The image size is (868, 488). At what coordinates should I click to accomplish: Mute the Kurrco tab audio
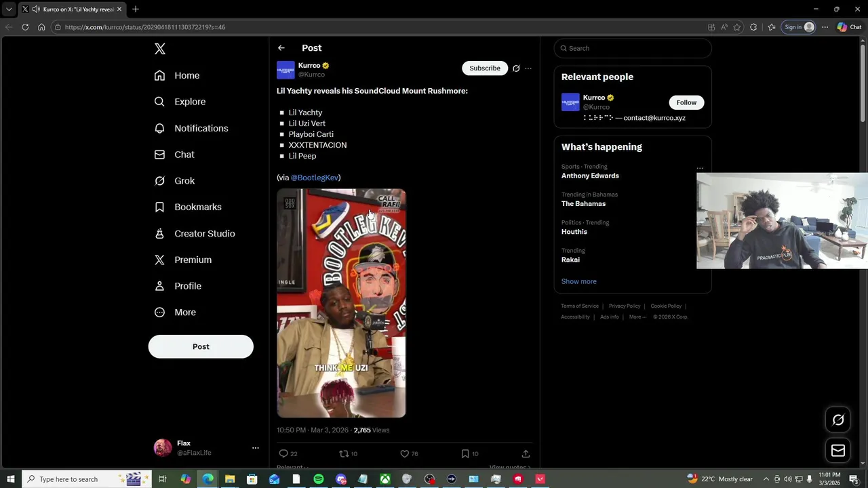click(35, 9)
